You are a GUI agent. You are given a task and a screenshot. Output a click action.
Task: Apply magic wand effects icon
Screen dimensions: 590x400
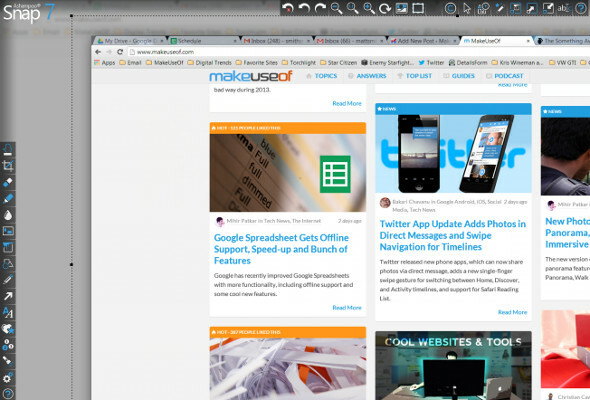click(499, 8)
